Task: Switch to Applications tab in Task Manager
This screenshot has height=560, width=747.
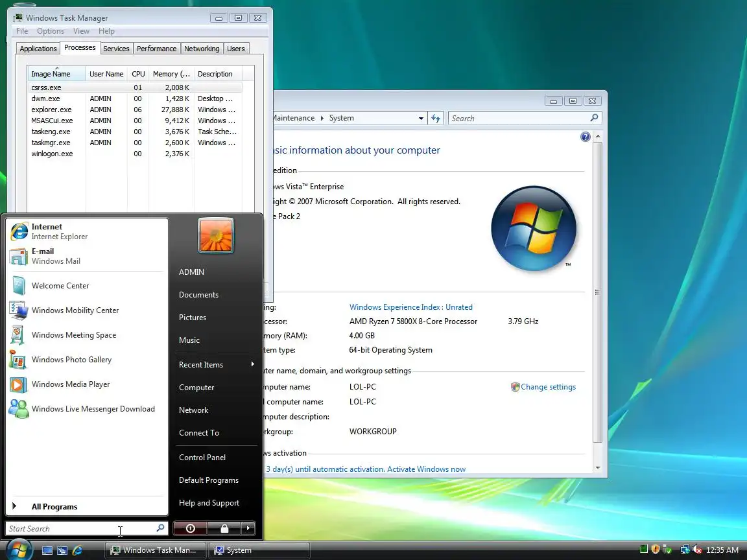Action: coord(38,49)
